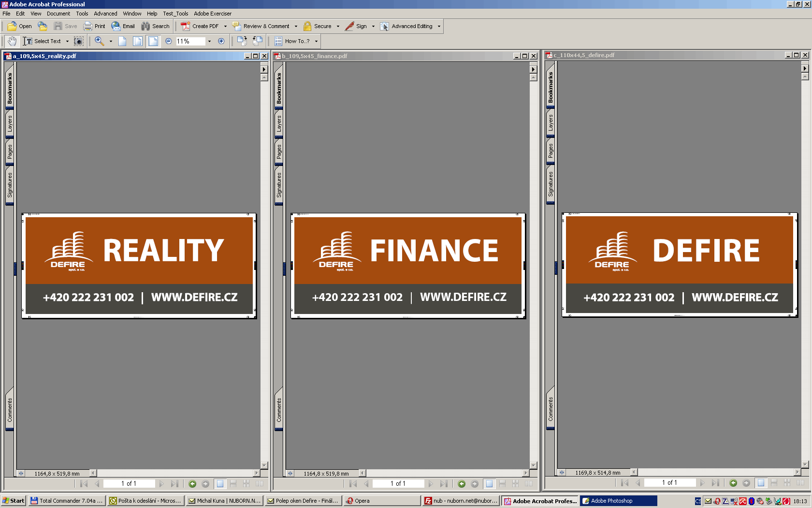The width and height of the screenshot is (812, 508).
Task: Click page number field in finance.pdf window
Action: click(398, 484)
